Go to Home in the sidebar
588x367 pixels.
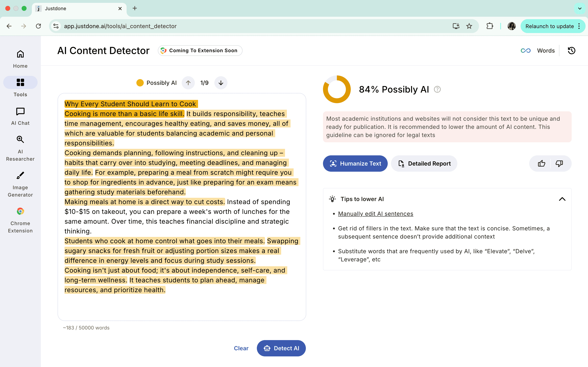coord(20,59)
